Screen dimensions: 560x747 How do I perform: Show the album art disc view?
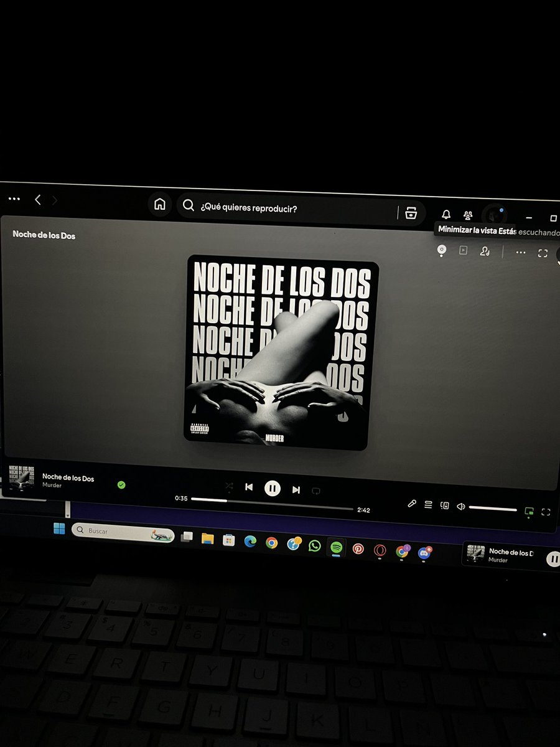coord(442,250)
